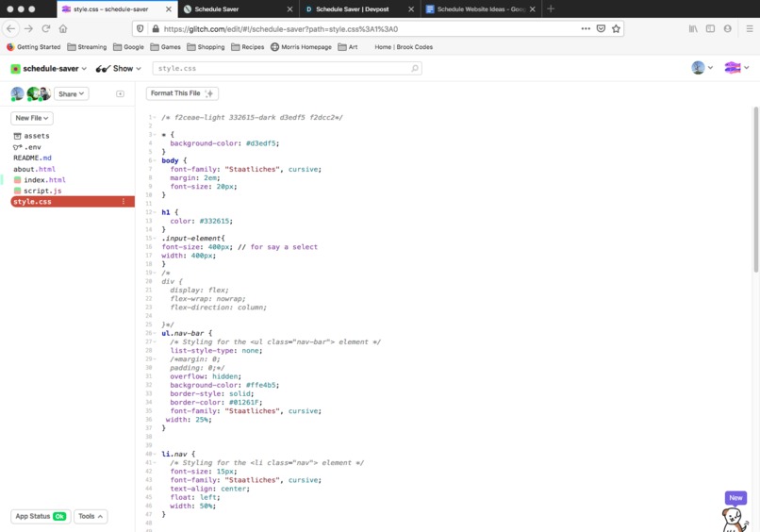Collapse the sidebar with the panel icon
This screenshot has width=760, height=532.
[120, 93]
